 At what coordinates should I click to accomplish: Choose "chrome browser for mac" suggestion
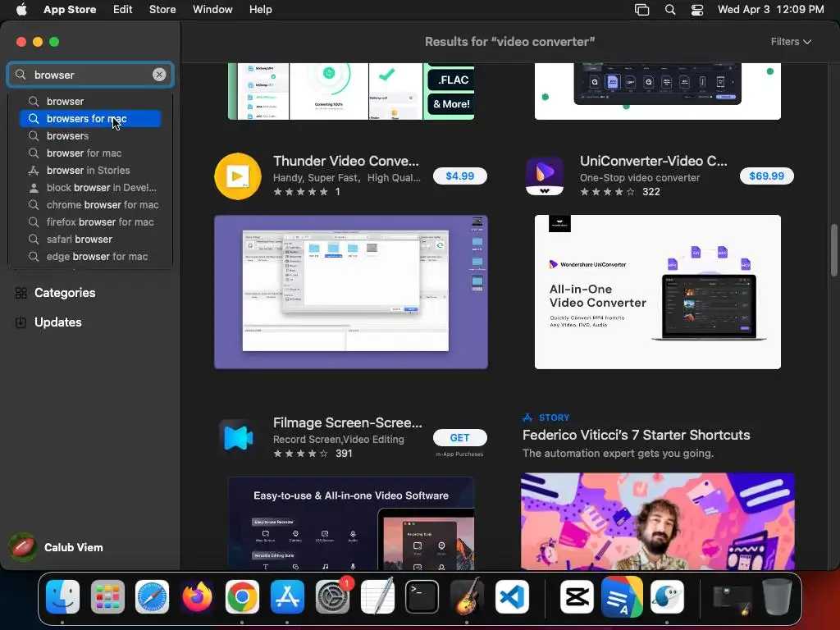point(90,204)
